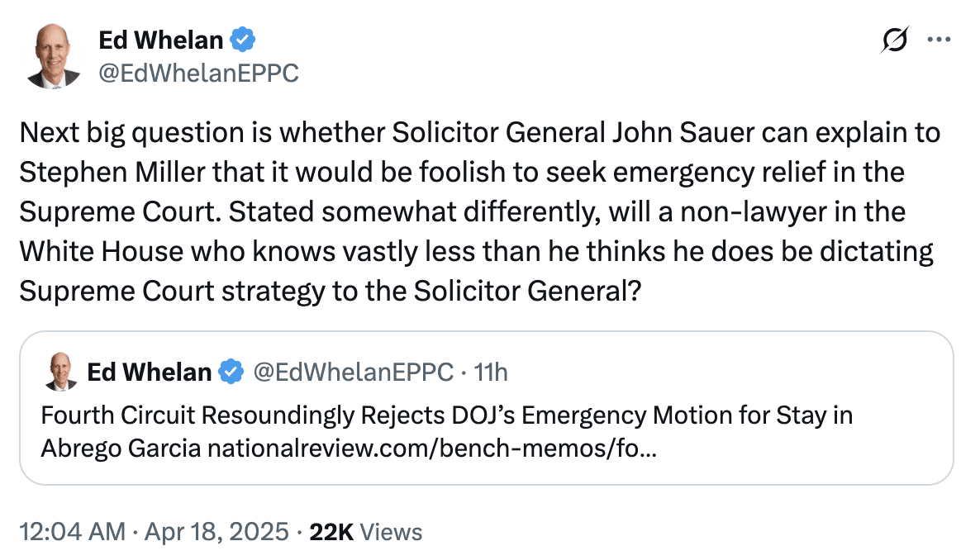Click Ed Whelan's large profile photo

(53, 56)
